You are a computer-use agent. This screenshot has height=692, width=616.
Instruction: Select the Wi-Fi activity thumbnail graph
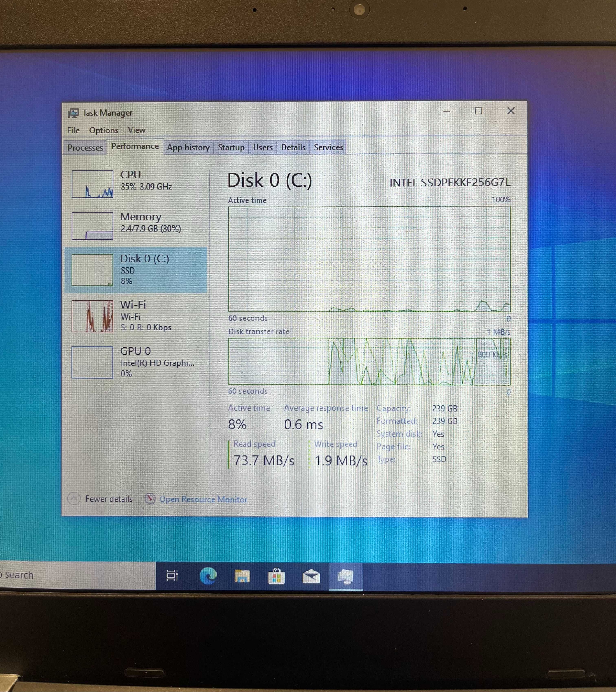[92, 316]
